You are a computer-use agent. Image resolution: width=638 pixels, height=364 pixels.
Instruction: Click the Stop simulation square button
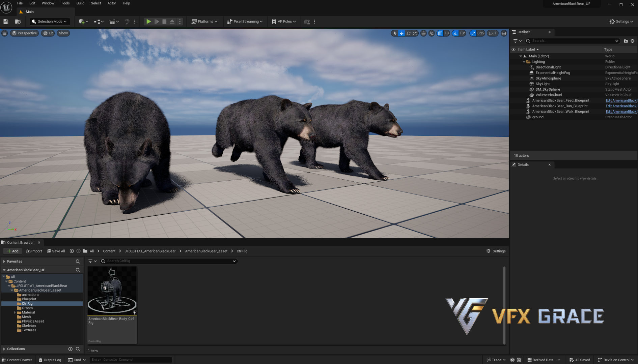click(x=164, y=22)
